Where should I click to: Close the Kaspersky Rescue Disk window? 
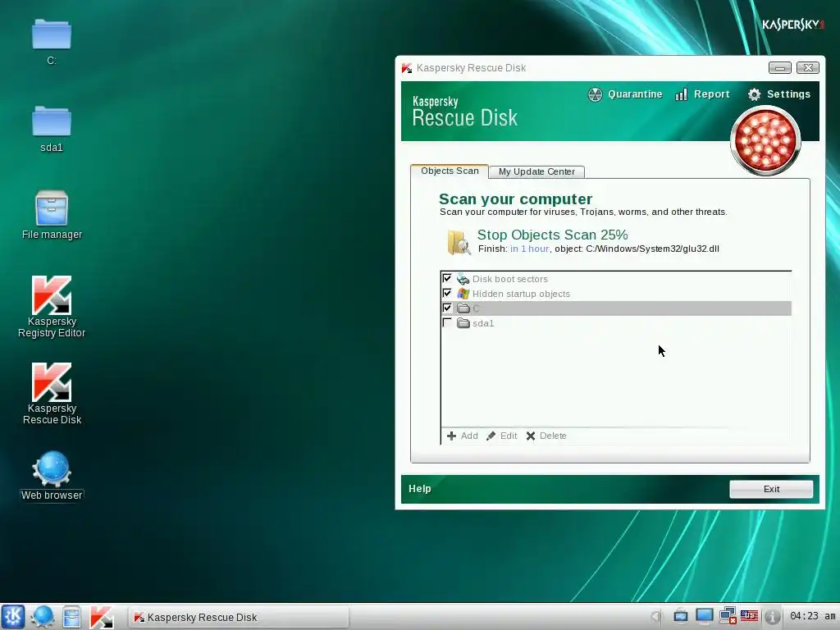tap(808, 67)
